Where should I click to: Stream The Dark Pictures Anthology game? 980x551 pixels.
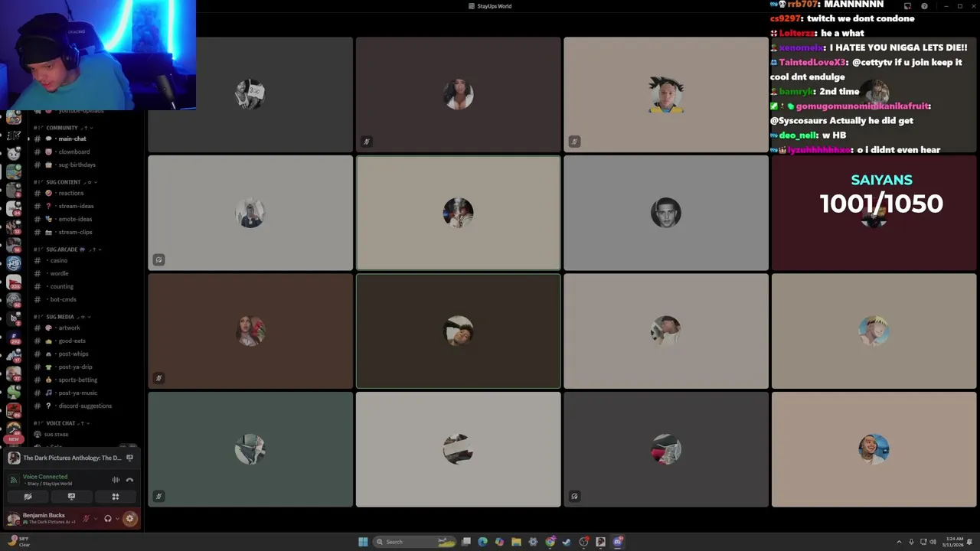[129, 458]
